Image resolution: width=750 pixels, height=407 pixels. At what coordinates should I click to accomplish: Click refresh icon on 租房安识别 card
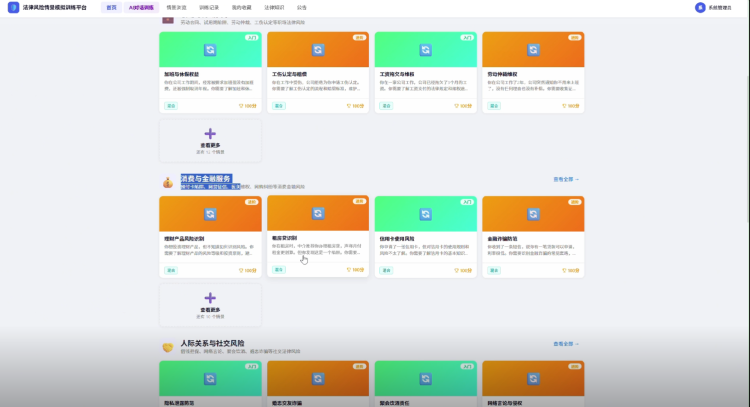click(318, 213)
